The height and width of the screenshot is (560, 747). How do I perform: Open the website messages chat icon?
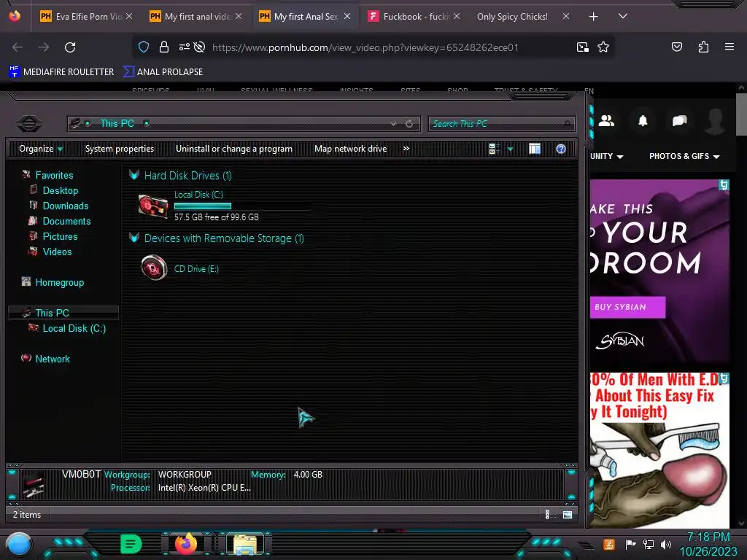tap(679, 121)
